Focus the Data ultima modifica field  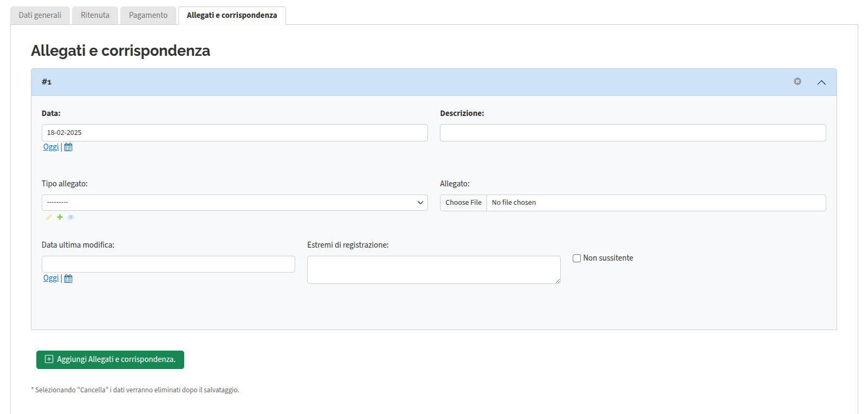click(169, 264)
